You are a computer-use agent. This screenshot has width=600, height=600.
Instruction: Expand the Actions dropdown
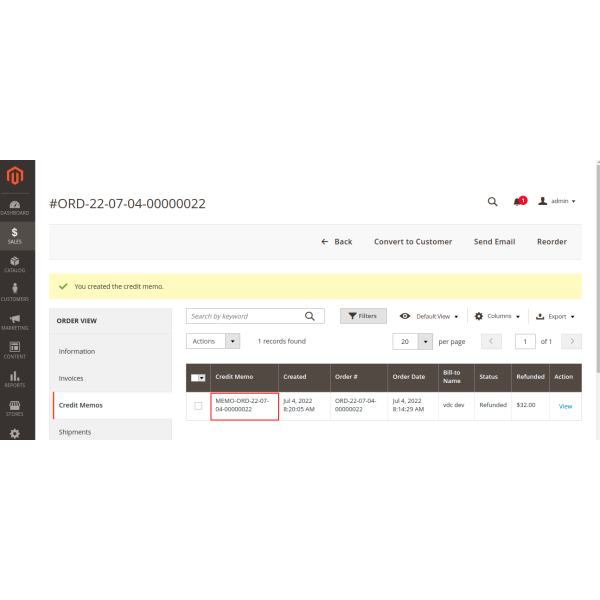[x=212, y=341]
